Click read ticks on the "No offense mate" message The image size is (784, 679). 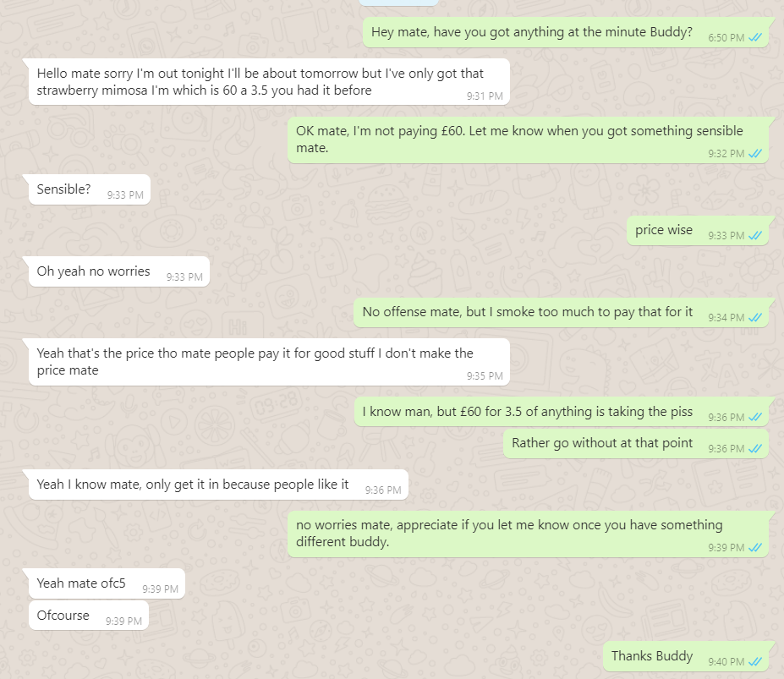click(755, 318)
